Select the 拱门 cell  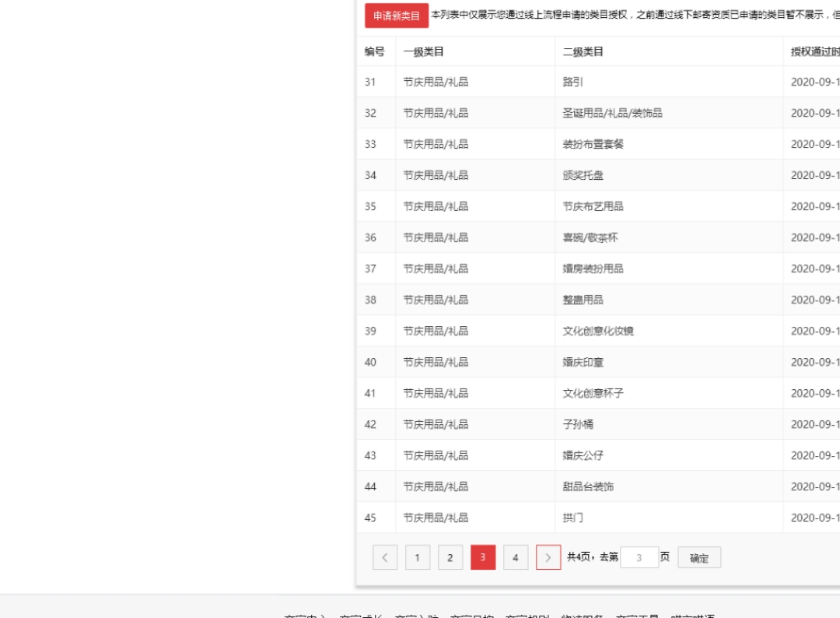click(x=572, y=518)
